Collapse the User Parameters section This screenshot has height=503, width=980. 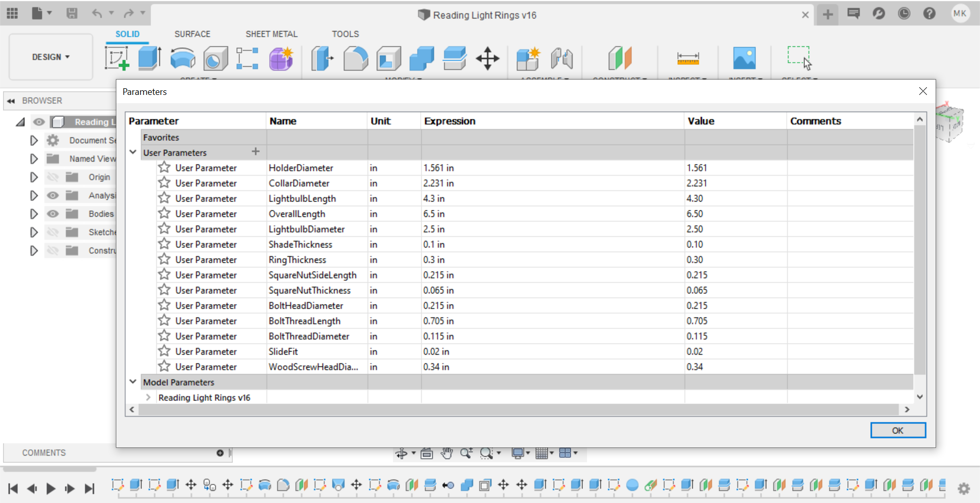tap(133, 152)
